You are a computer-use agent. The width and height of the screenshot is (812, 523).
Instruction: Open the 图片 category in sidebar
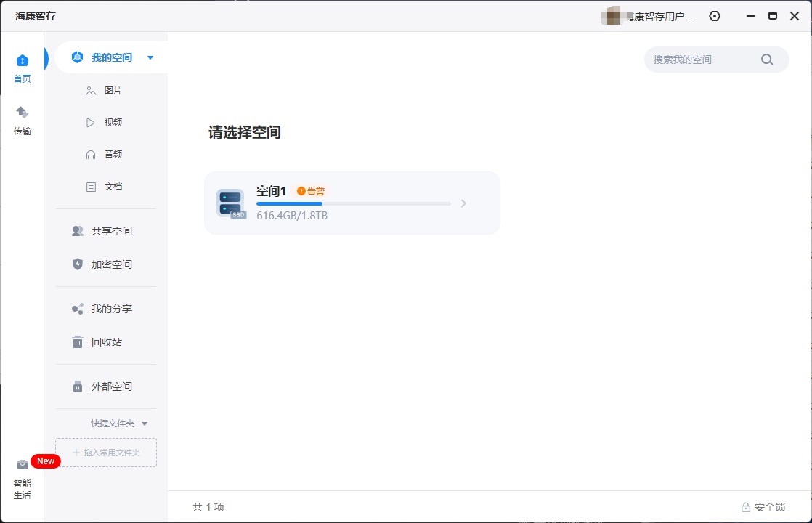tap(113, 90)
